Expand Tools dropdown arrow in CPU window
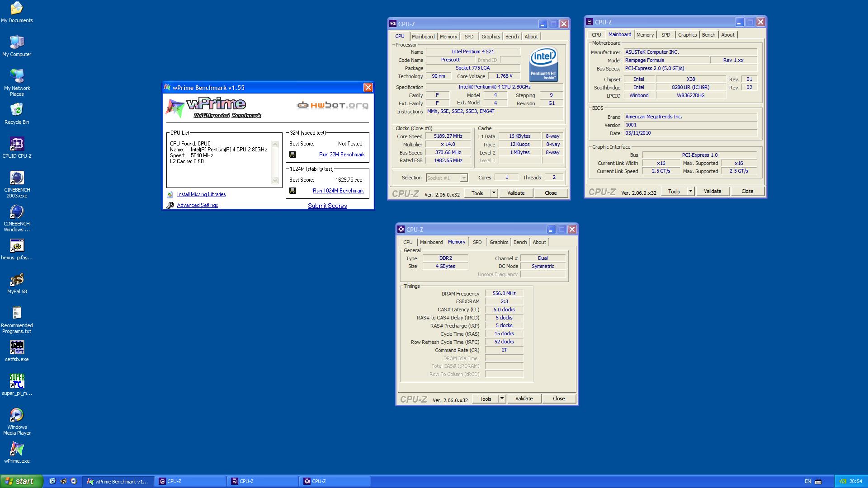 point(494,193)
